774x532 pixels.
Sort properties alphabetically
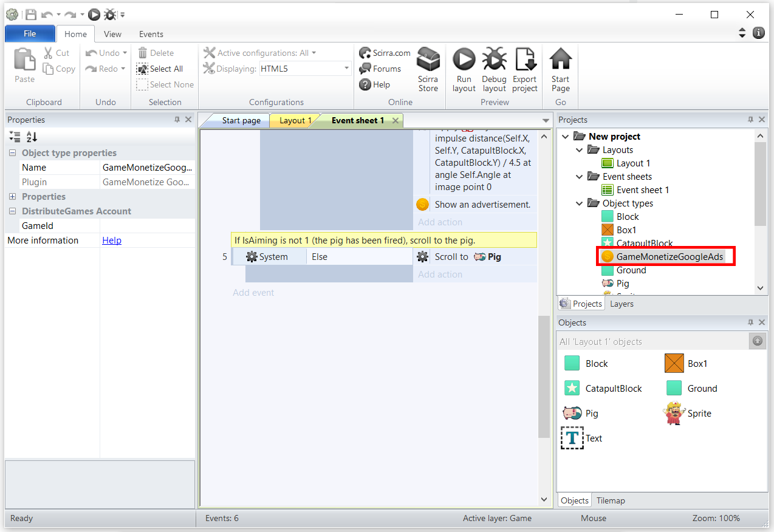tap(32, 137)
